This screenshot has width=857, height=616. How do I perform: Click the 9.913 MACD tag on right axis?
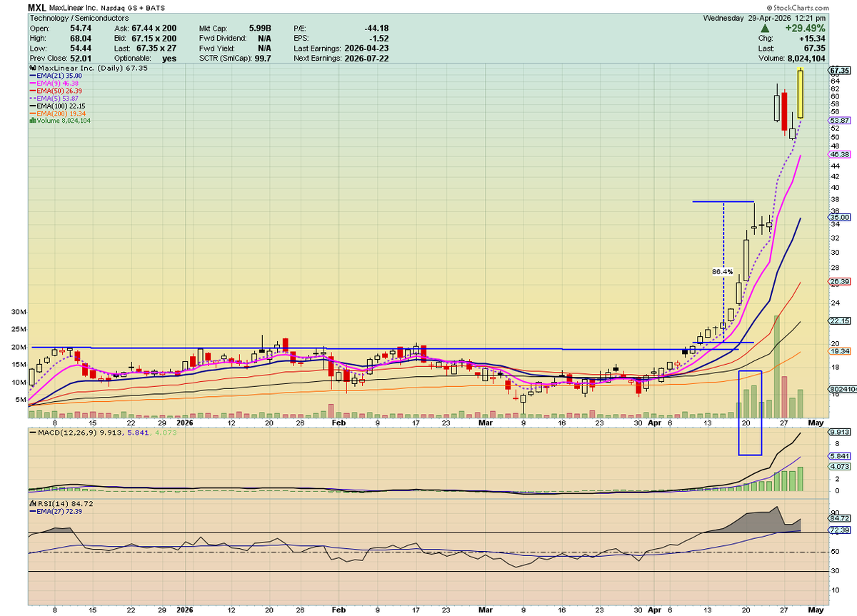tap(840, 432)
